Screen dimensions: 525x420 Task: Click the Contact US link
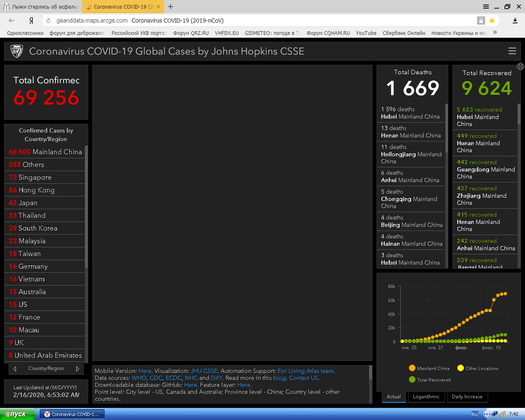tap(304, 378)
